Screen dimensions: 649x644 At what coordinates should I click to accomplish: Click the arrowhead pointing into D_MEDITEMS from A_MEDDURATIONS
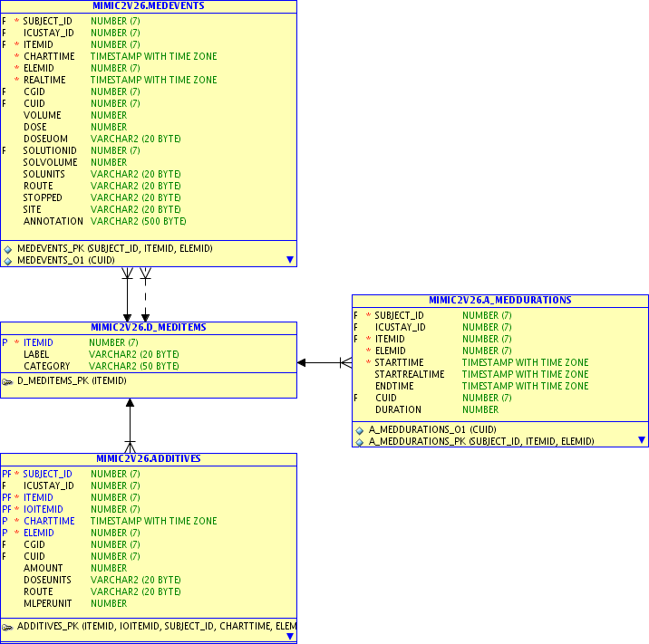tap(303, 362)
